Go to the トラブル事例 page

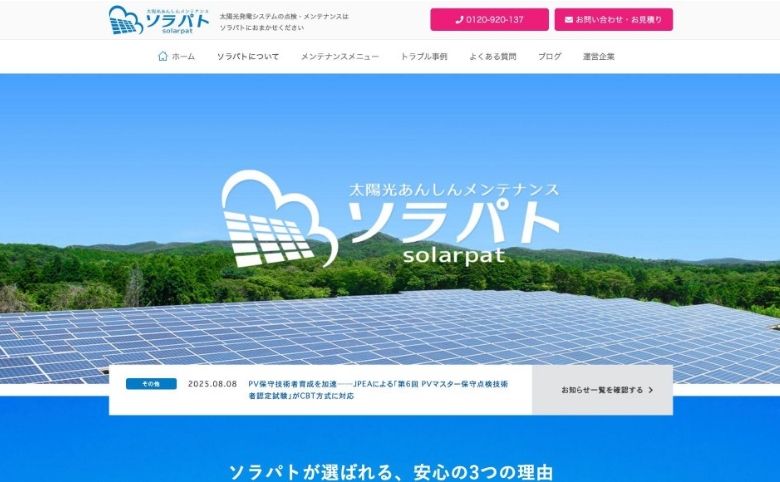pos(424,57)
